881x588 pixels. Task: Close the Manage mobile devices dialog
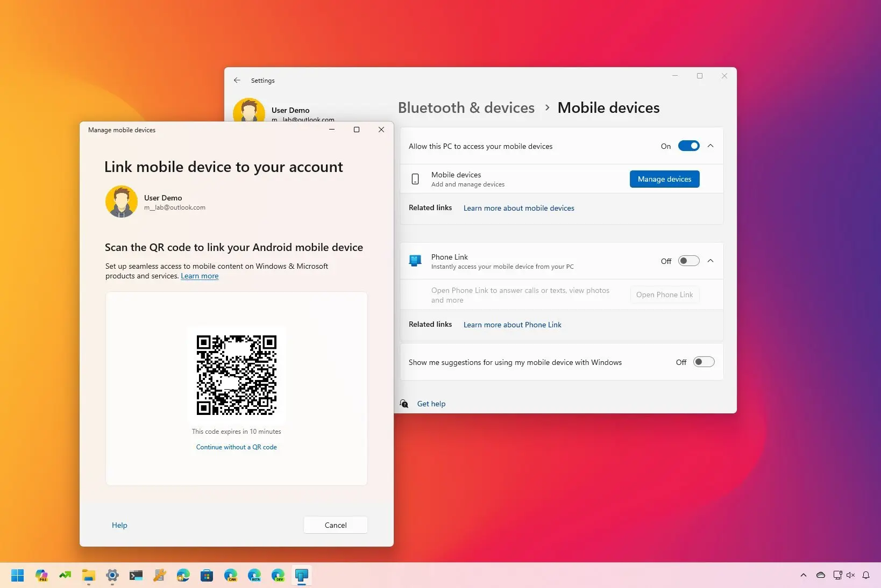coord(381,130)
